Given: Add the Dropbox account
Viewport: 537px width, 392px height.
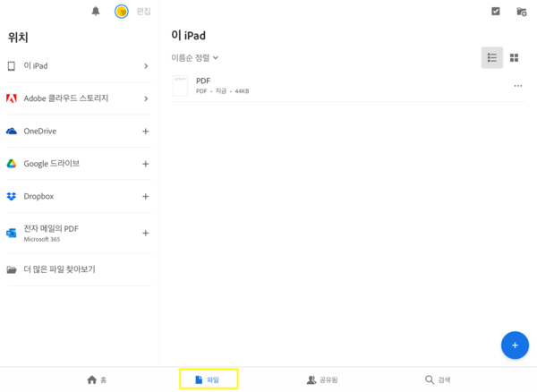Looking at the screenshot, I should point(146,196).
